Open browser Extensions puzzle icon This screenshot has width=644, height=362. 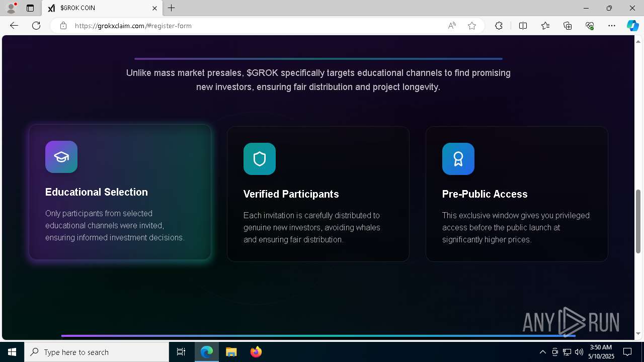[x=499, y=26]
